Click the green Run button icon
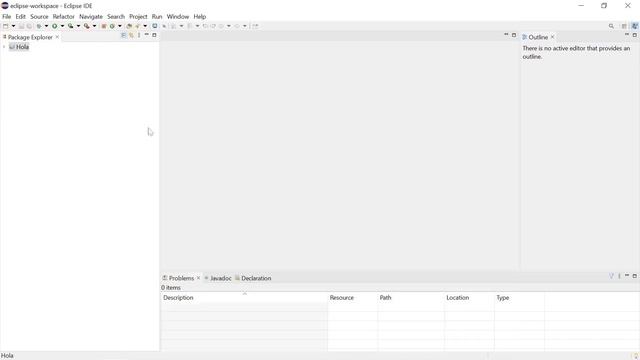The width and height of the screenshot is (640, 360). [x=54, y=26]
